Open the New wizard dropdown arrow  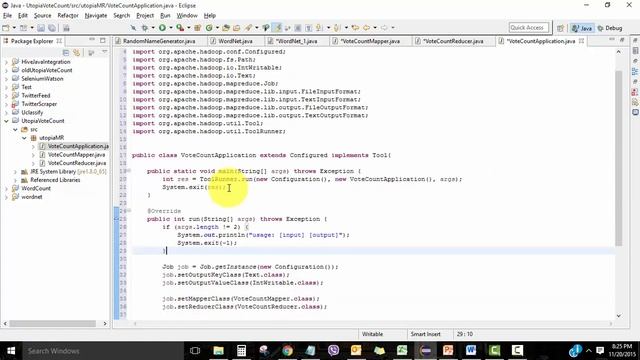coord(14,28)
